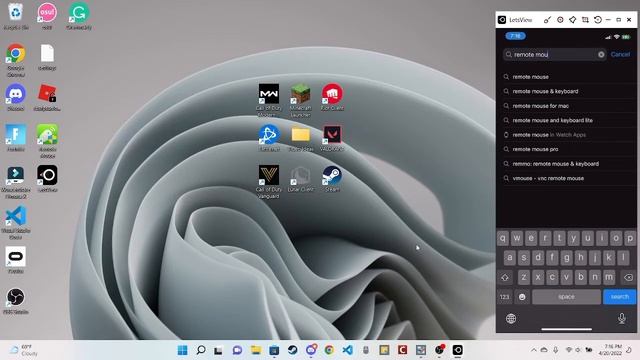Click the Fortnite desktop icon
The width and height of the screenshot is (640, 360).
coord(16,138)
